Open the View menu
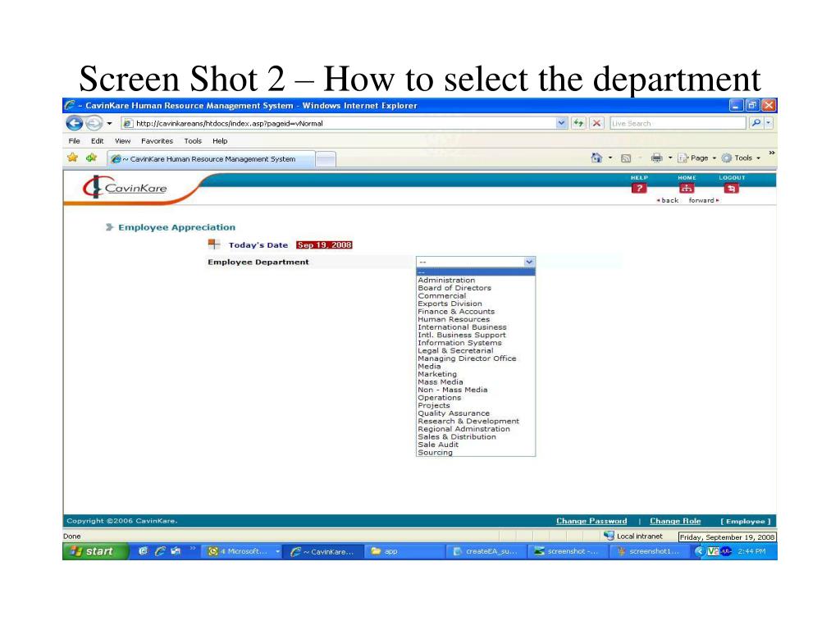 [x=123, y=141]
